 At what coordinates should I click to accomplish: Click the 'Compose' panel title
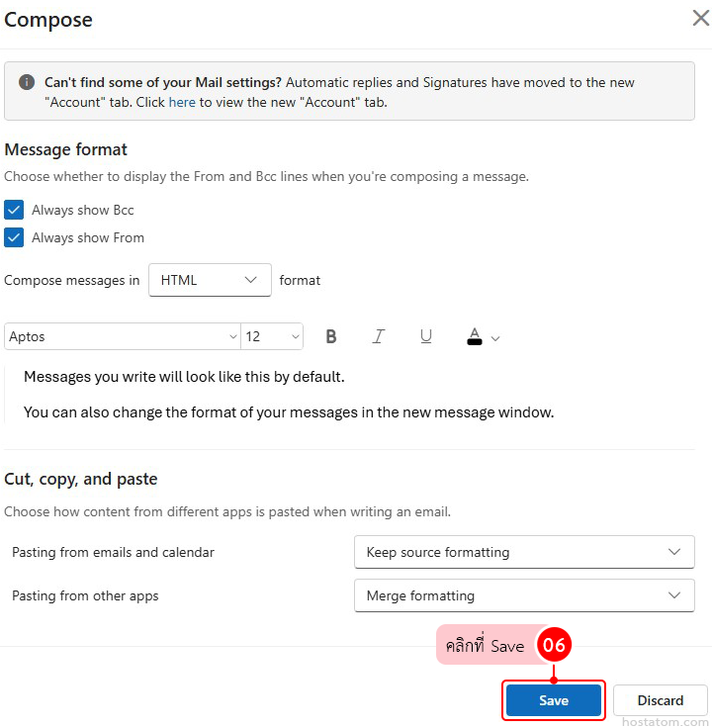(x=48, y=20)
